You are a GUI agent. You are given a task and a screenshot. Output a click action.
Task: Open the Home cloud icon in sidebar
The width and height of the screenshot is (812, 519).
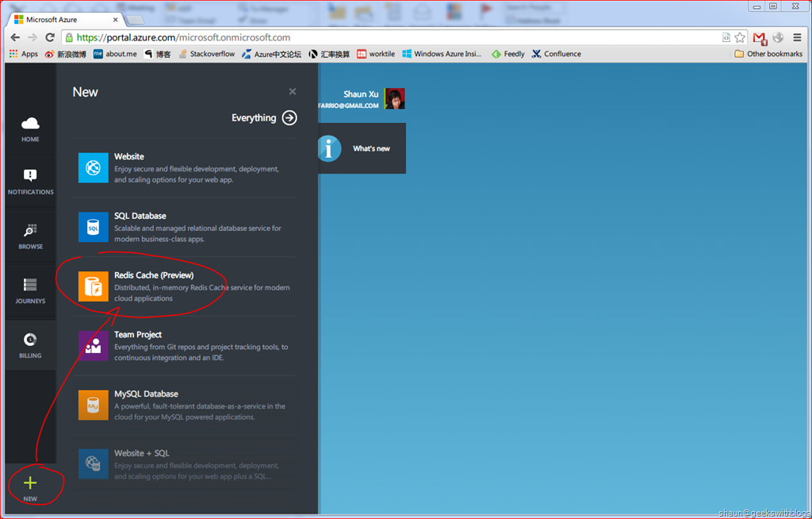point(30,123)
